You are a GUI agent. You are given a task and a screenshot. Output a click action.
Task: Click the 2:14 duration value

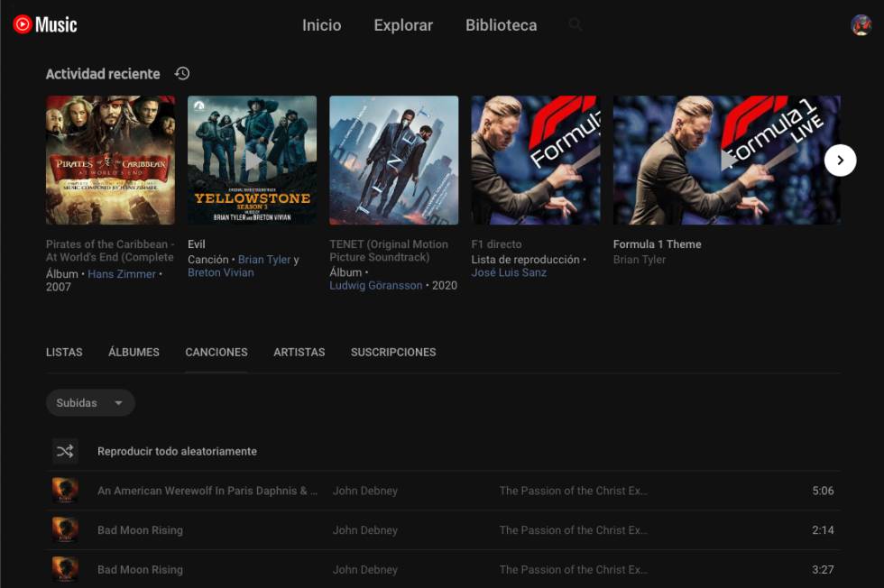[823, 530]
